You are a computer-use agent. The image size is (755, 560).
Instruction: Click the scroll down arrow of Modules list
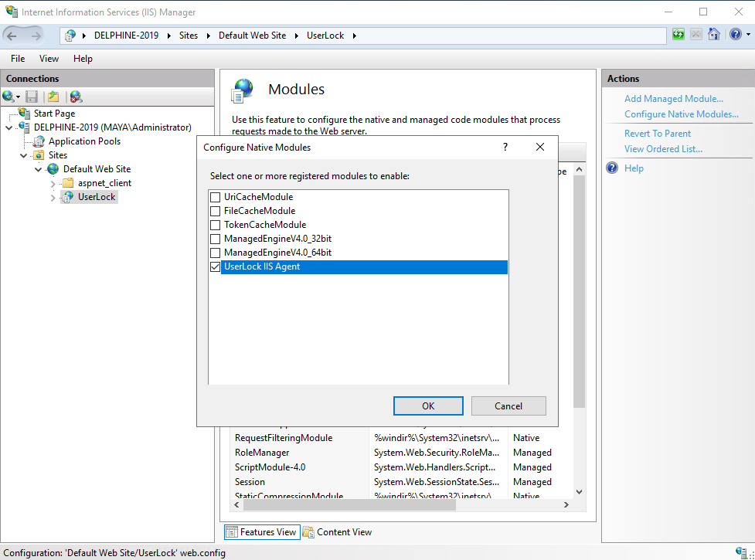coord(580,492)
